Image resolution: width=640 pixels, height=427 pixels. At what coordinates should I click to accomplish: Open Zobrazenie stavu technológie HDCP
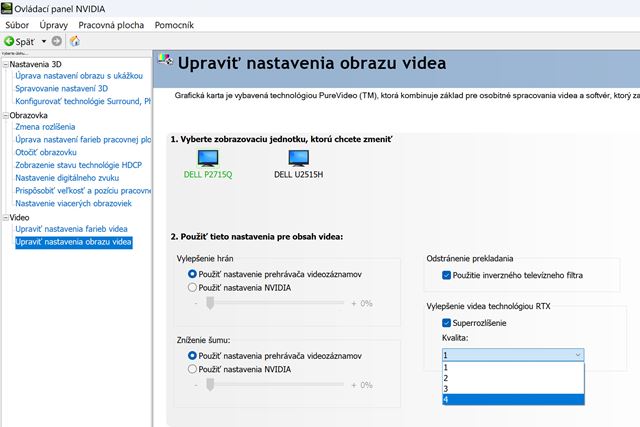[x=79, y=165]
